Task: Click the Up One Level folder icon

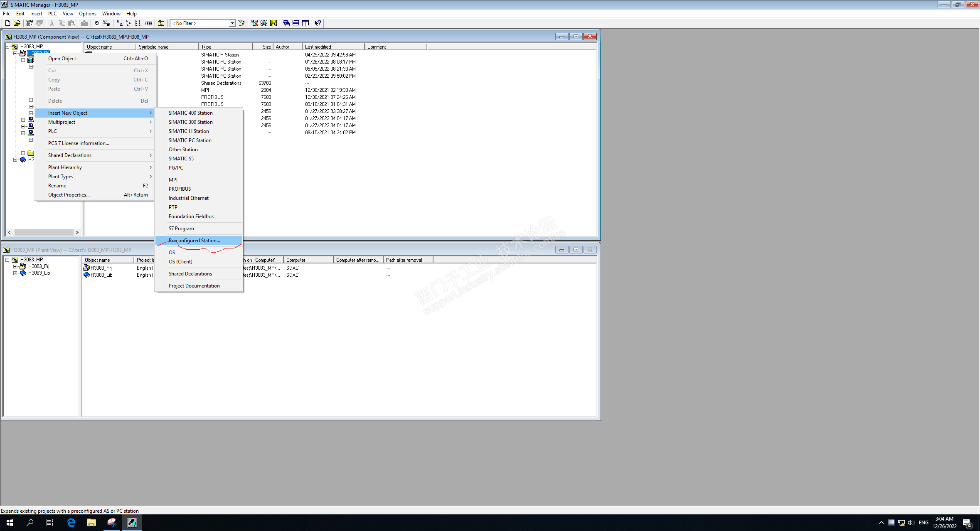Action: pos(161,23)
